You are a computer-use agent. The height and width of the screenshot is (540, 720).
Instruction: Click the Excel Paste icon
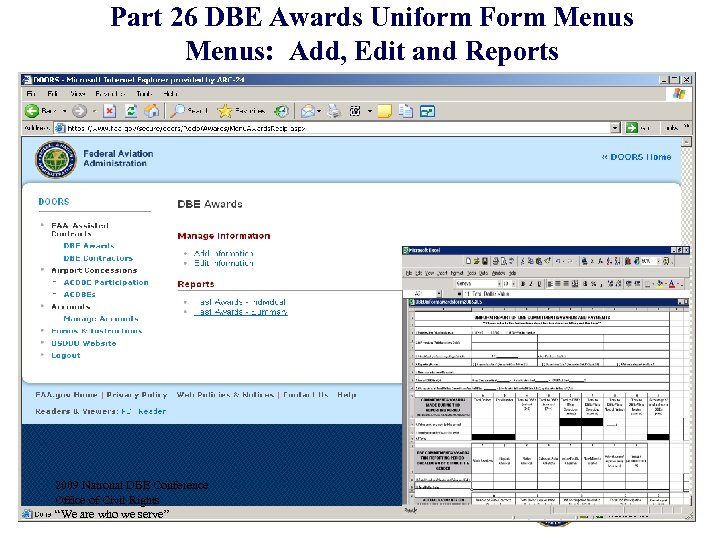tap(539, 261)
